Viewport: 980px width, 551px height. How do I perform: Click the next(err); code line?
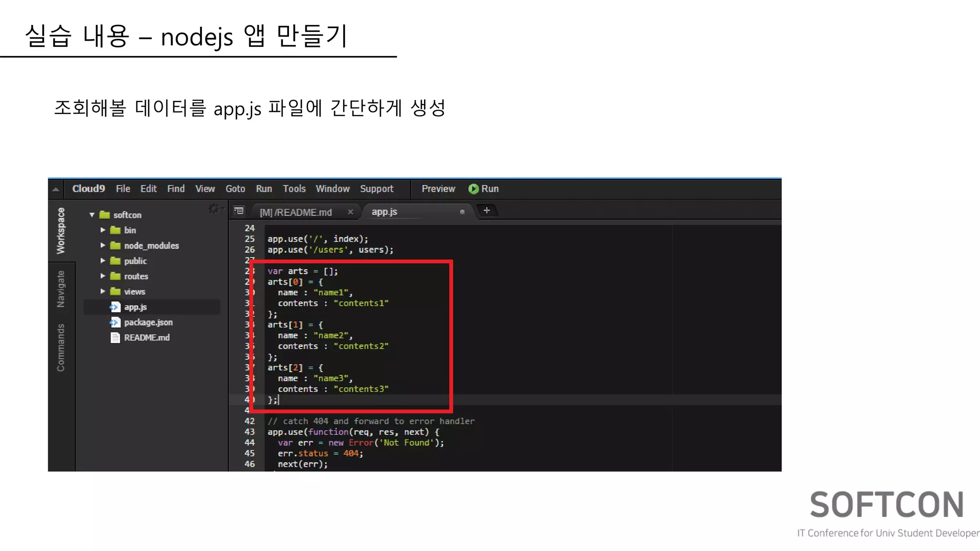click(302, 464)
